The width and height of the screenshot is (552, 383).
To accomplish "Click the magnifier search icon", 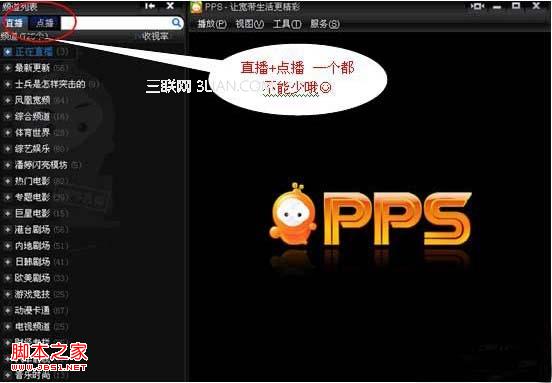I will 176,23.
